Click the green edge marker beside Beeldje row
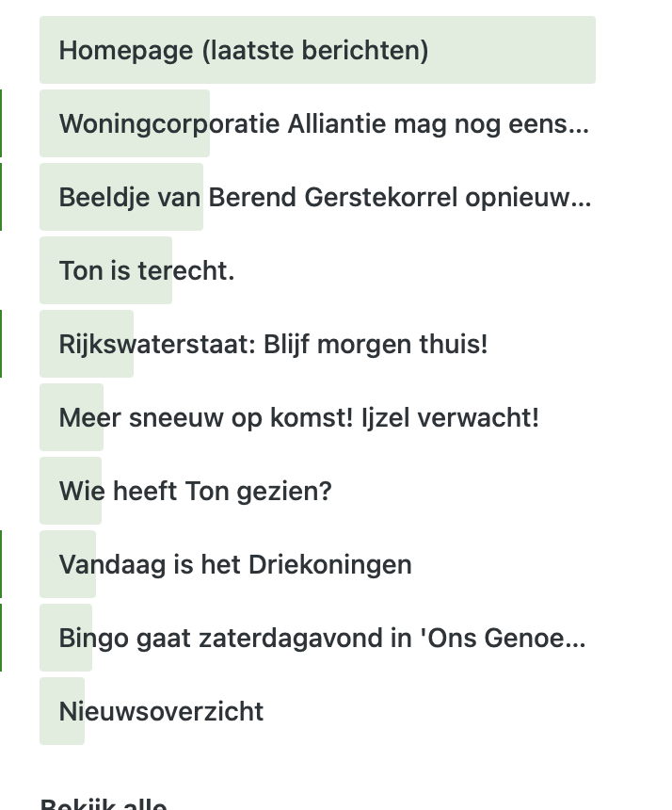The width and height of the screenshot is (672, 810). (x=1, y=197)
